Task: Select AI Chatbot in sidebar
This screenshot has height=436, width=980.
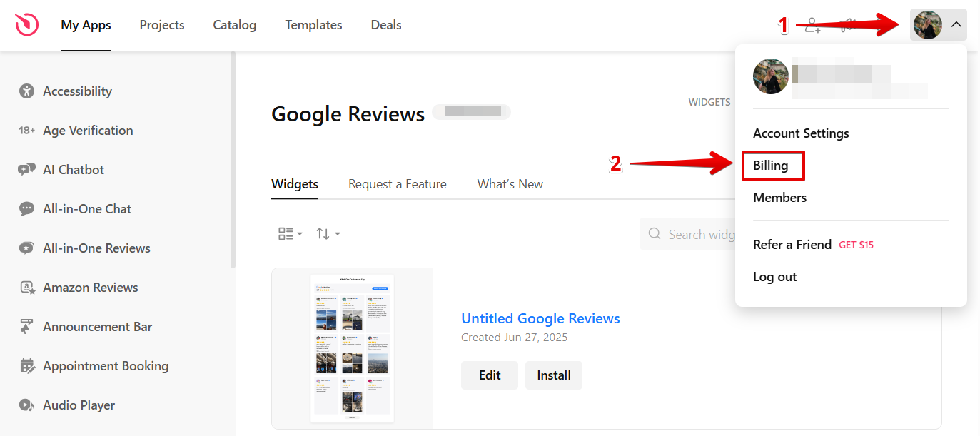Action: [x=74, y=170]
